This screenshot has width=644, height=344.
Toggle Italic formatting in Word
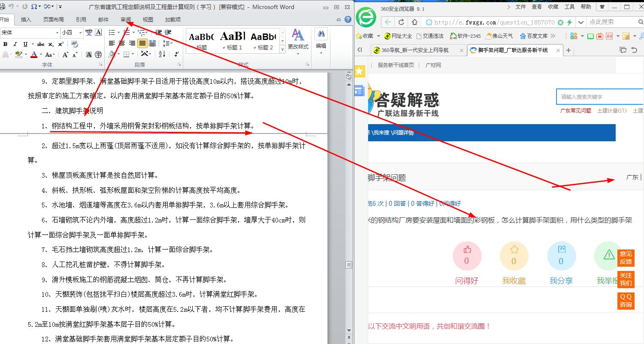(x=15, y=44)
